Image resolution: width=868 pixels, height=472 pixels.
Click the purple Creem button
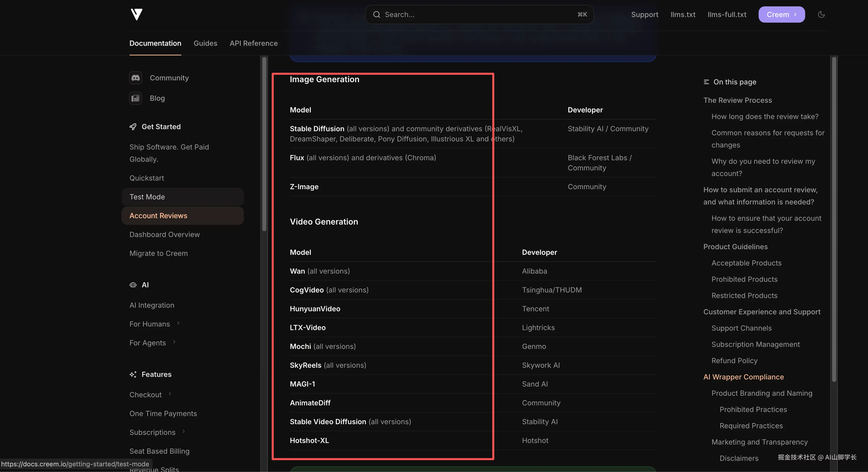pyautogui.click(x=782, y=14)
